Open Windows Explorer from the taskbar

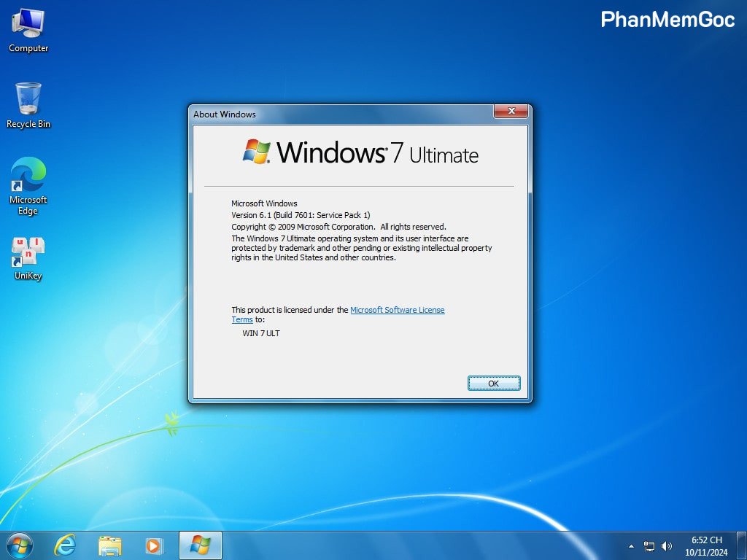click(x=110, y=545)
